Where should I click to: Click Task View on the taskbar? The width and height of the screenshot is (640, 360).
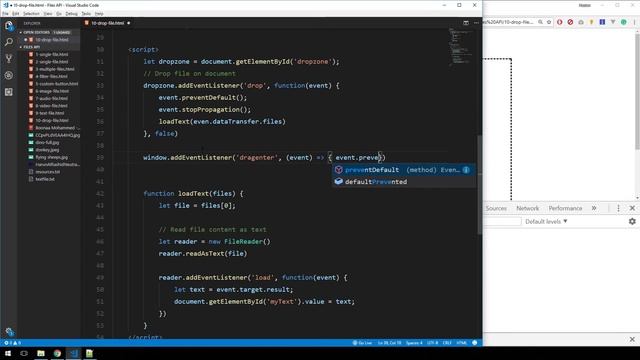pyautogui.click(x=24, y=353)
